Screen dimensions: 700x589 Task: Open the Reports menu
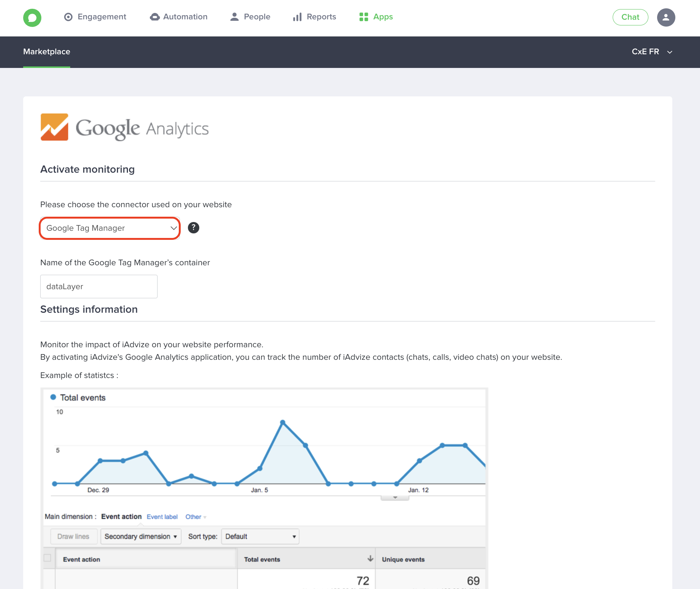pyautogui.click(x=314, y=17)
